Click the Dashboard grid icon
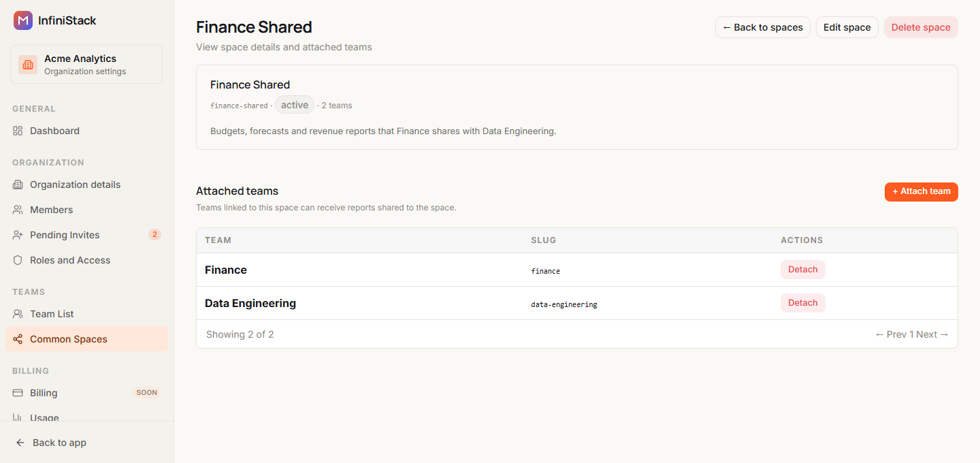 click(x=18, y=131)
